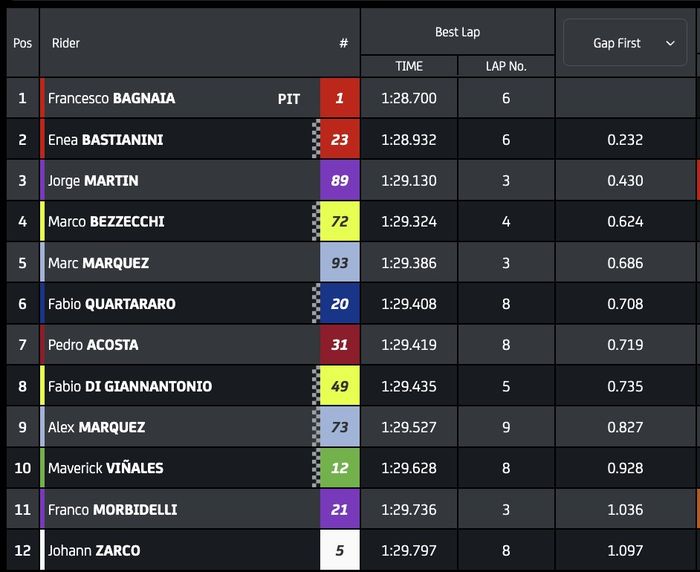This screenshot has width=700, height=572.
Task: Click the LAP No. column header
Action: click(506, 66)
